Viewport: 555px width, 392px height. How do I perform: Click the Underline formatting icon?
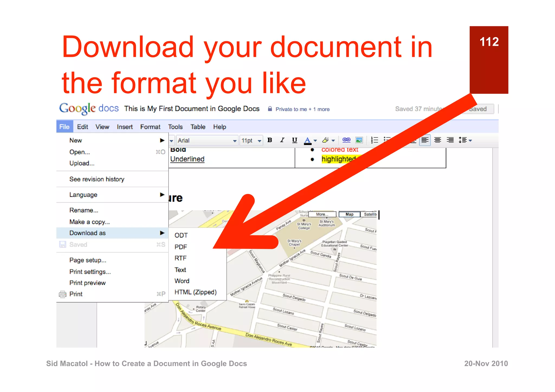click(295, 140)
